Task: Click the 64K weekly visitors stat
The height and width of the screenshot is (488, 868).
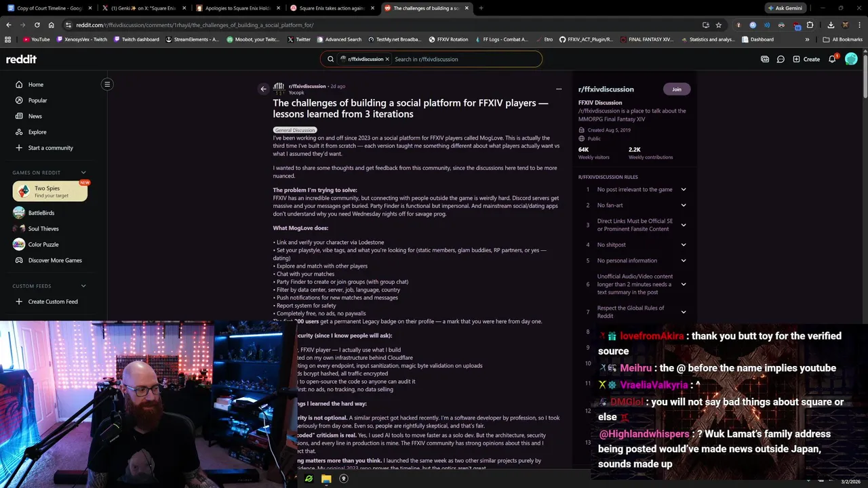Action: coord(593,152)
